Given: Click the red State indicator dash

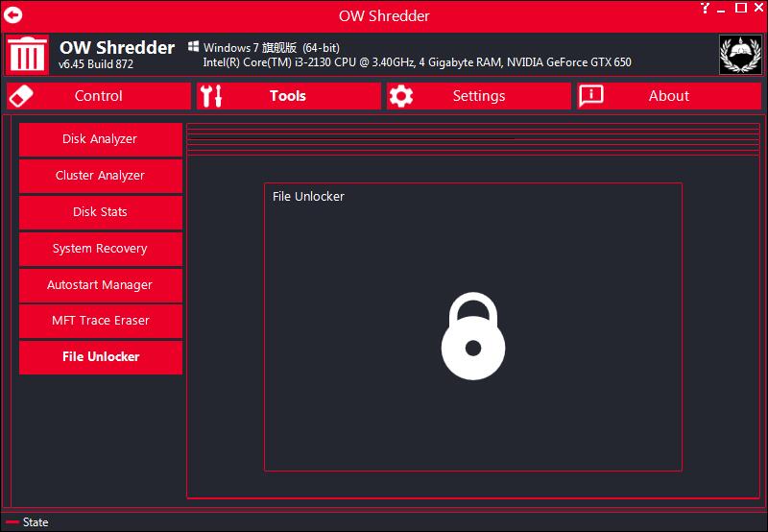Looking at the screenshot, I should [x=12, y=522].
